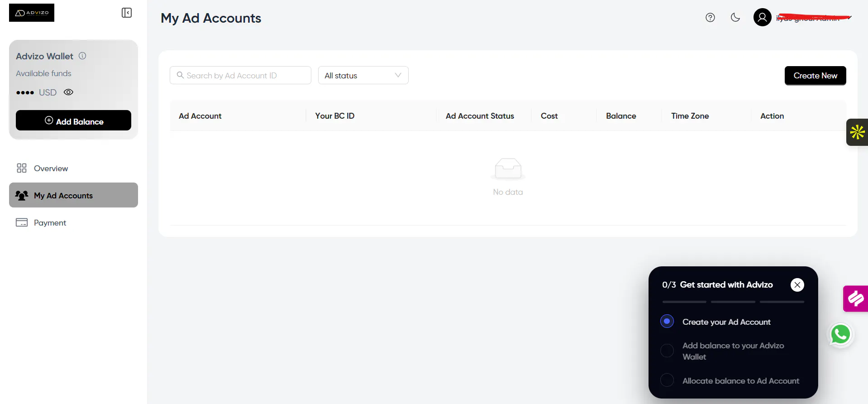Click the Advizo logo
This screenshot has height=404, width=868.
click(x=32, y=13)
